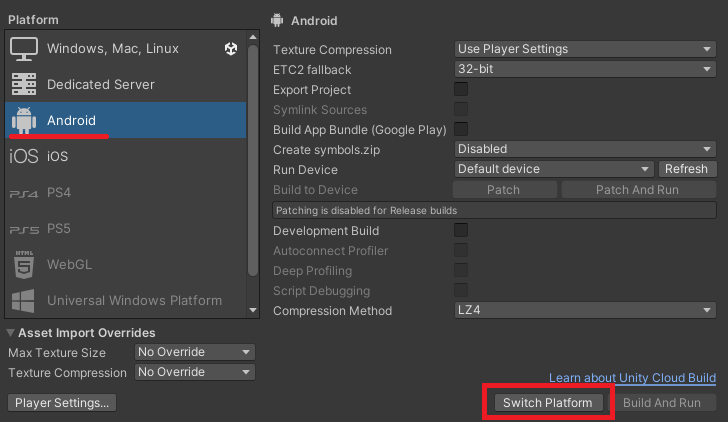The height and width of the screenshot is (422, 728).
Task: Click the Switch Platform button
Action: coord(549,403)
